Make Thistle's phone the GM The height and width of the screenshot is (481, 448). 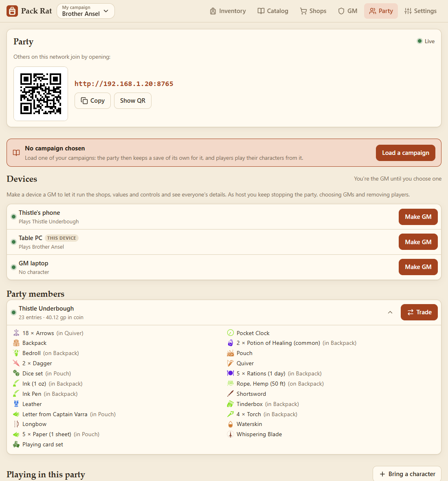coord(418,217)
